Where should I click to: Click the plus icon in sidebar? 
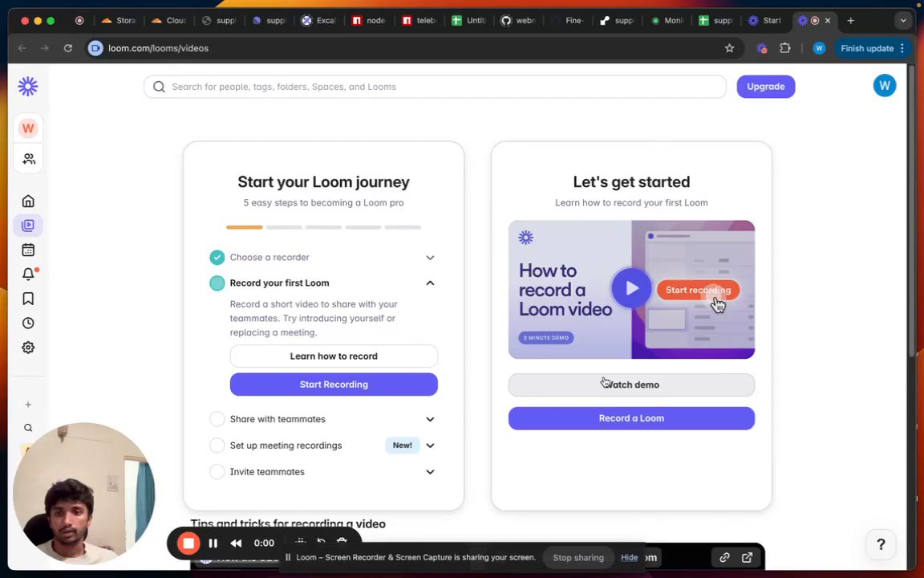point(28,405)
